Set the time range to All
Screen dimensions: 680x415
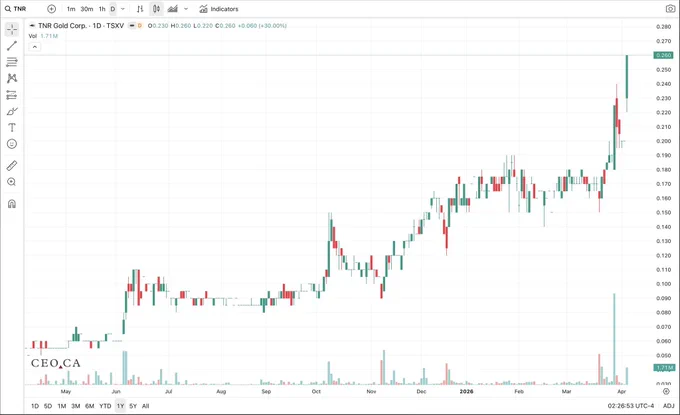[x=145, y=406]
